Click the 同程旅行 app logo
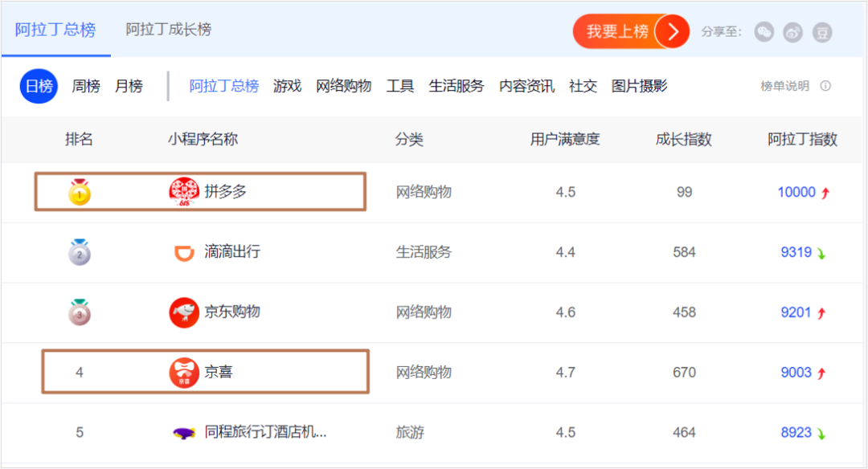 184,433
